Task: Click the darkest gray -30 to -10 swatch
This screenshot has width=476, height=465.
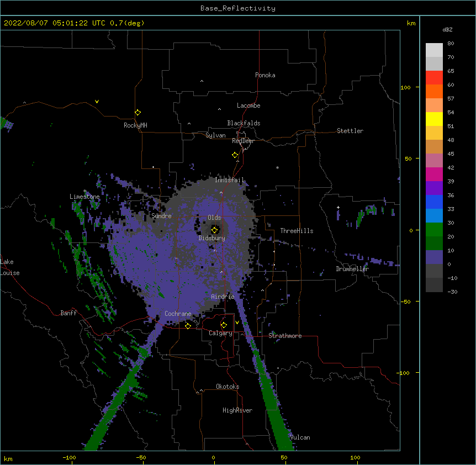Action: 434,285
